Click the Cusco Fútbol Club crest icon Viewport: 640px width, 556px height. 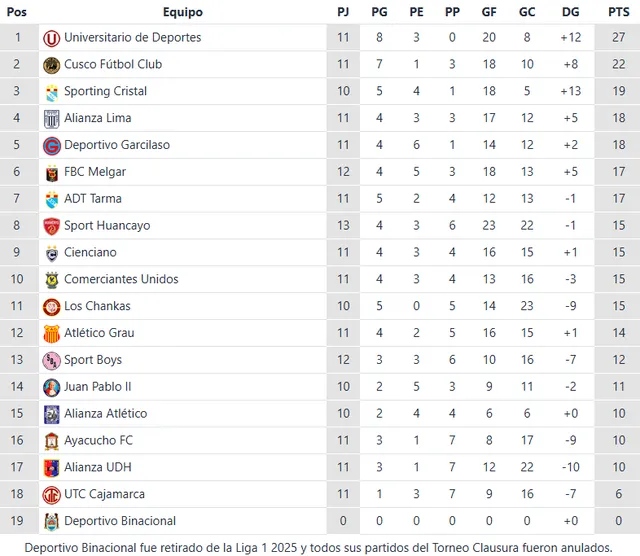click(x=52, y=65)
